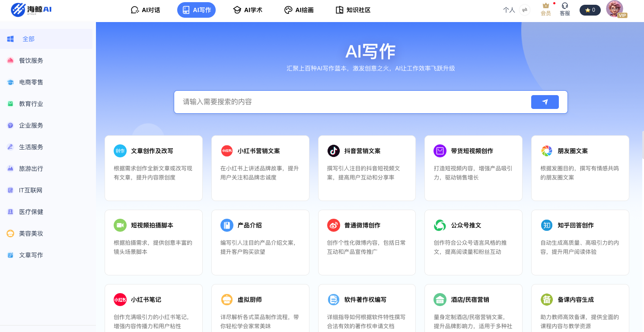Click the 带货短视频创作 purple icon
The height and width of the screenshot is (332, 644).
[x=440, y=151]
